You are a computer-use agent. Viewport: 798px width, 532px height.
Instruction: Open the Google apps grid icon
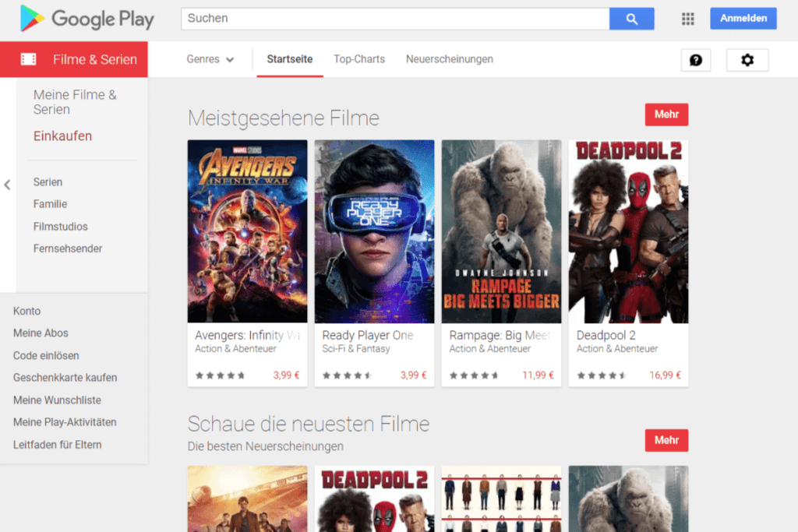point(687,19)
